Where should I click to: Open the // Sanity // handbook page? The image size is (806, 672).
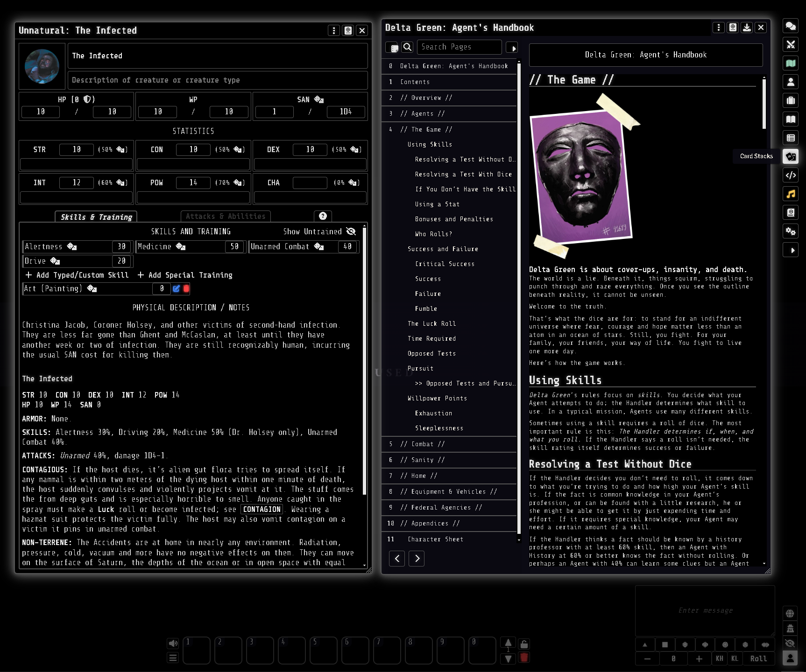click(449, 460)
